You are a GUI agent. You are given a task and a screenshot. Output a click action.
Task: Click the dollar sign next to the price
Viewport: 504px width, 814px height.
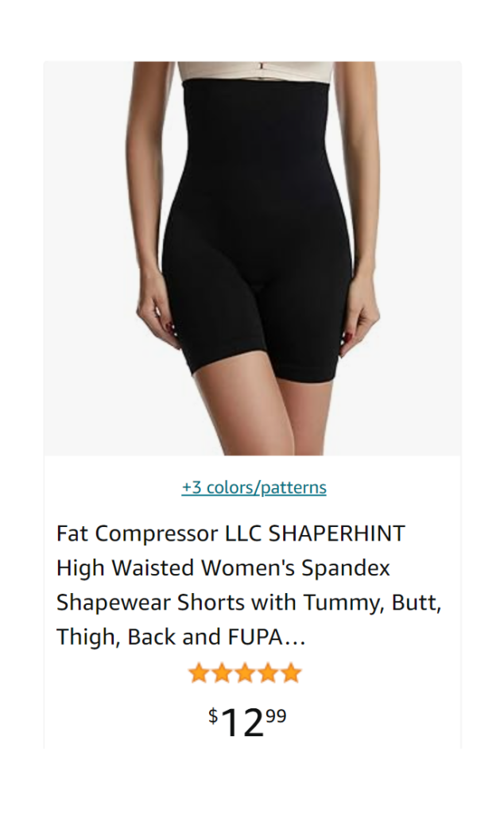[213, 716]
